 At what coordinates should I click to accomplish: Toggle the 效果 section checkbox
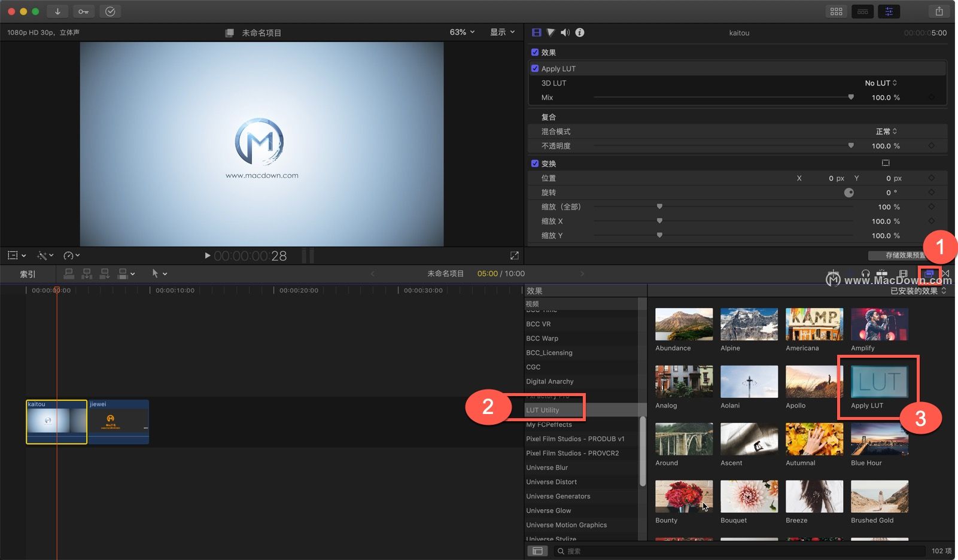pos(535,52)
